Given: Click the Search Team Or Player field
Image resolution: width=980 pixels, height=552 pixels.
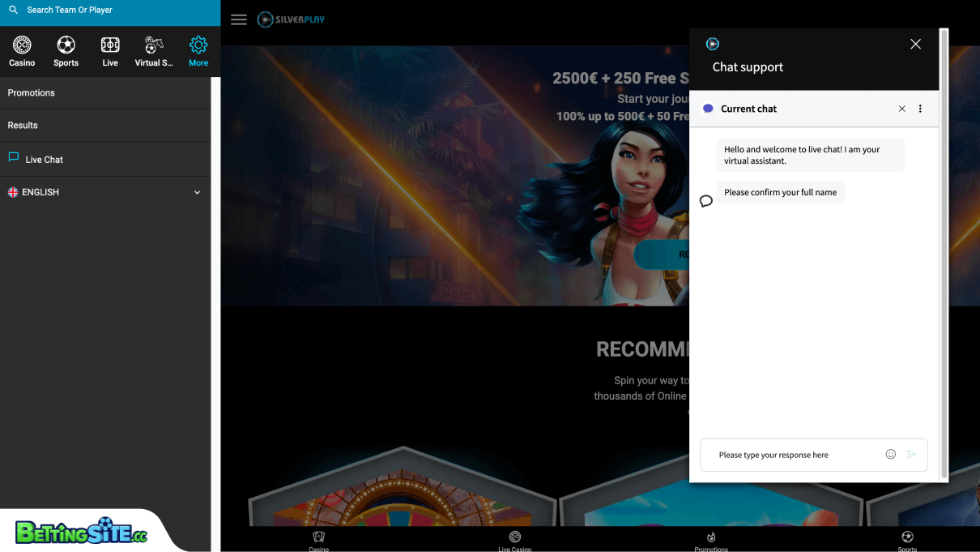Looking at the screenshot, I should pos(110,11).
